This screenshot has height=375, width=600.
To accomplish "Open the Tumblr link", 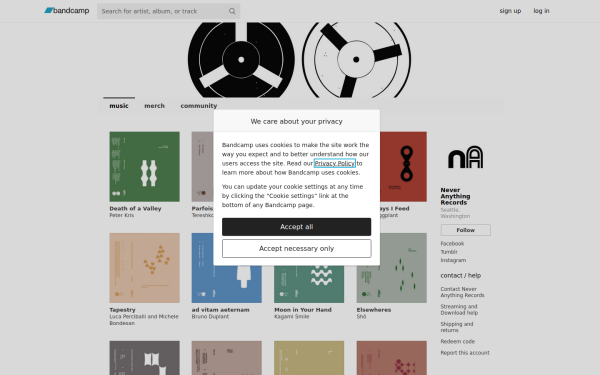I will coord(449,252).
